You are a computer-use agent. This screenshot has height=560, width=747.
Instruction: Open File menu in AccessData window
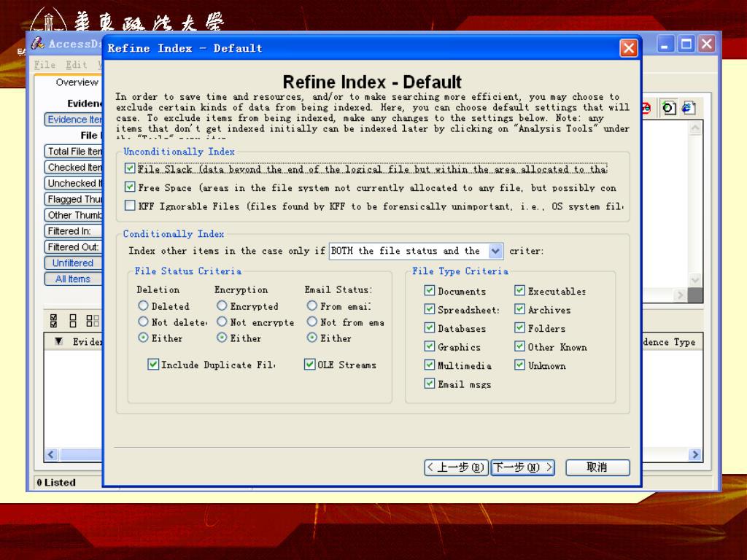tap(44, 65)
